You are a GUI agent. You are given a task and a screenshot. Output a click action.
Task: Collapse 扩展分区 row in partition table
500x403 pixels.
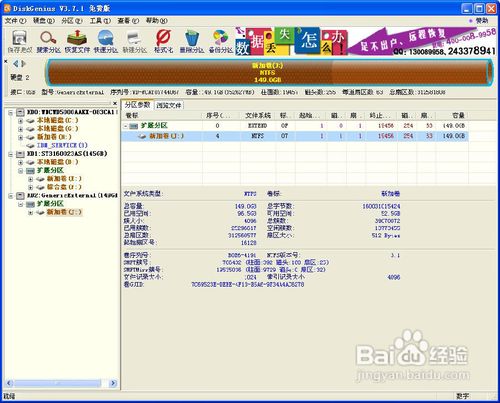pyautogui.click(x=126, y=126)
